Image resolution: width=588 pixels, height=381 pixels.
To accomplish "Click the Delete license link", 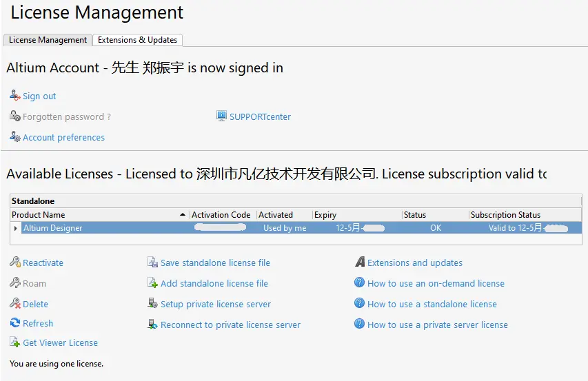I will (x=36, y=305).
